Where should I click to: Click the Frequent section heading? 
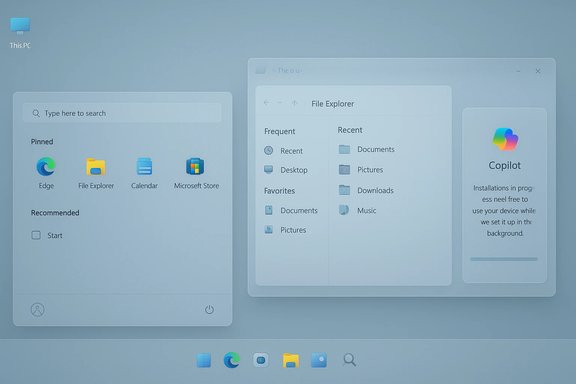coord(280,131)
